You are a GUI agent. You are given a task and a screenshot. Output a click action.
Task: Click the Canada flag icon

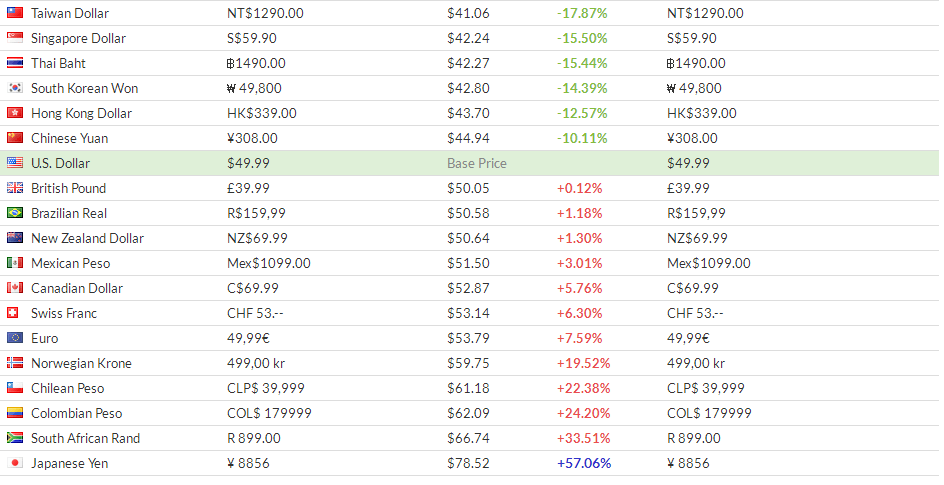15,288
